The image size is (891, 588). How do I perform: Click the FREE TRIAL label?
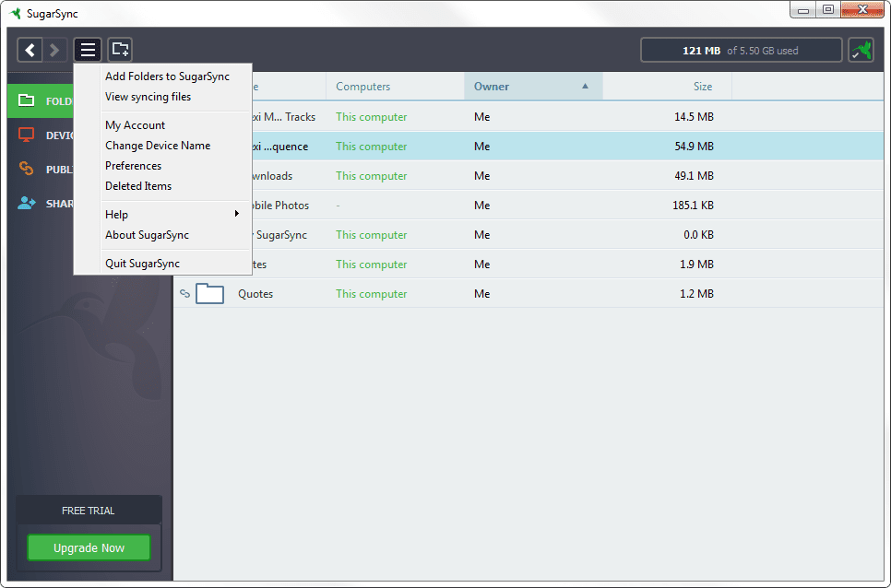click(x=88, y=511)
